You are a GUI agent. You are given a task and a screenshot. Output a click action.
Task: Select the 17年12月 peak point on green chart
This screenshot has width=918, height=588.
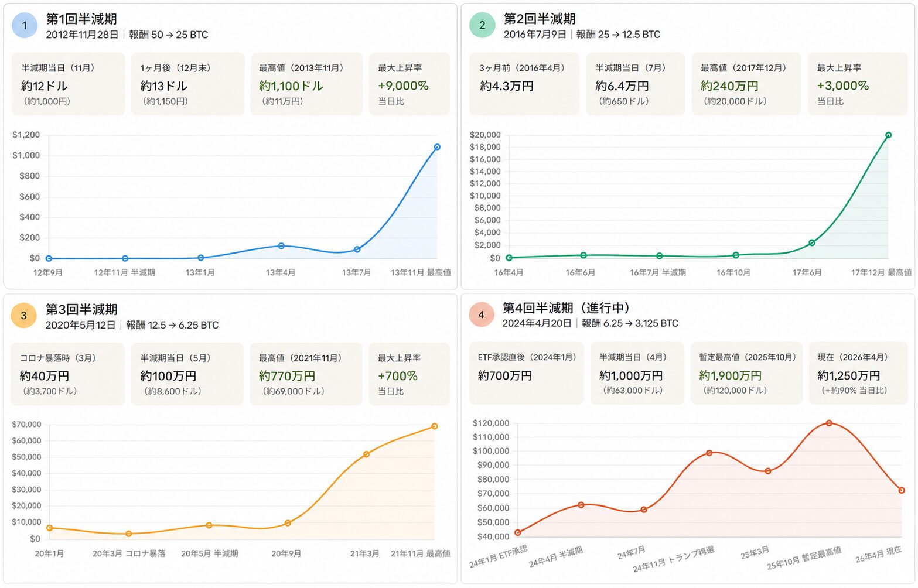click(888, 135)
